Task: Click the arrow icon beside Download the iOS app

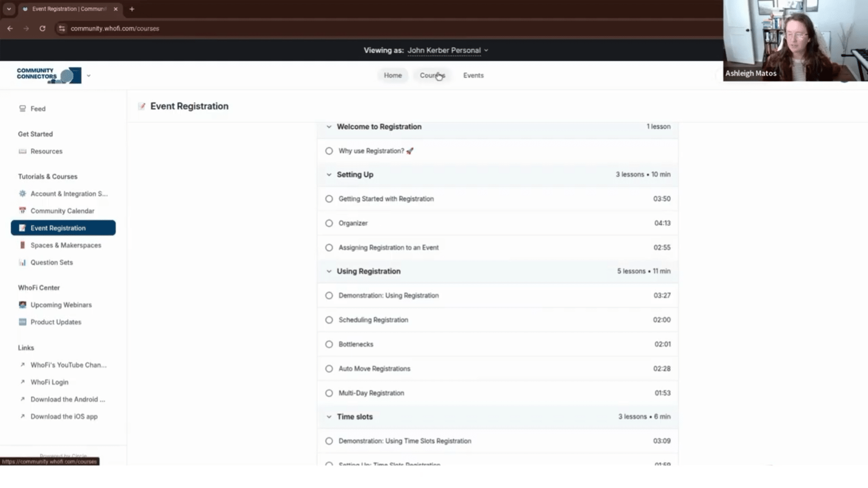Action: click(x=23, y=416)
